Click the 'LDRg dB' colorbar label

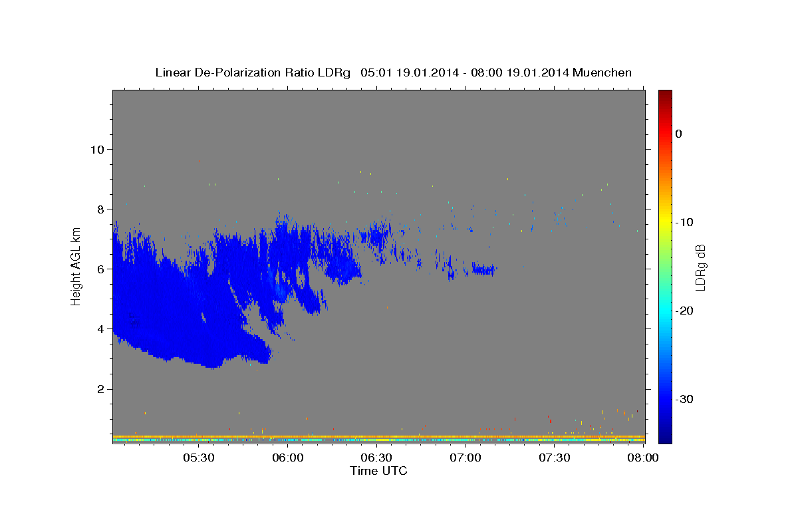[700, 267]
